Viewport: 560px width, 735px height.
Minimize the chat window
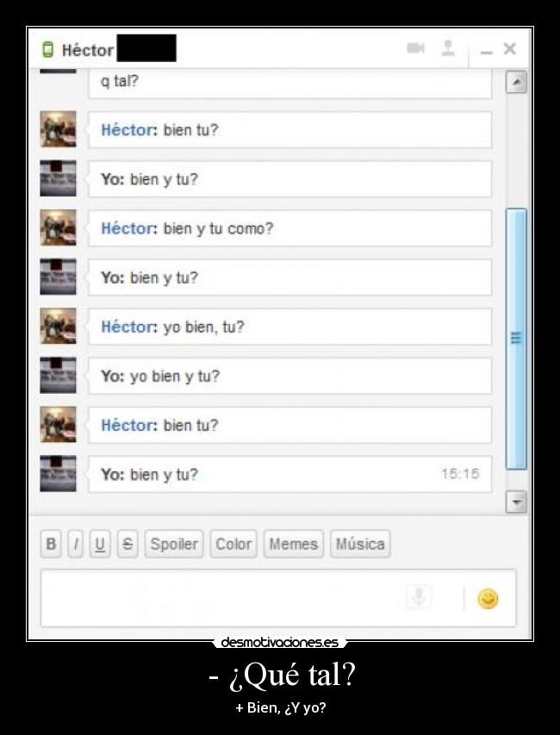(x=487, y=50)
